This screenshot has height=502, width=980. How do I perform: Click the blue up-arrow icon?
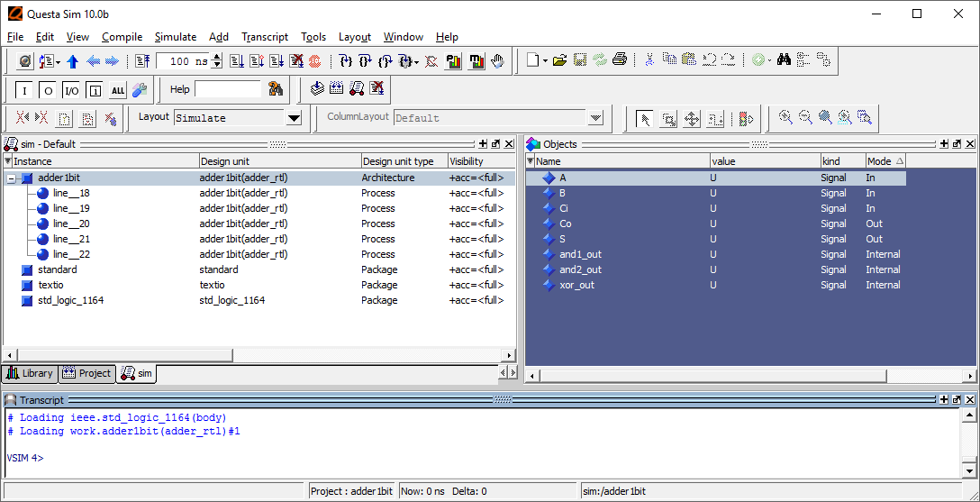72,60
